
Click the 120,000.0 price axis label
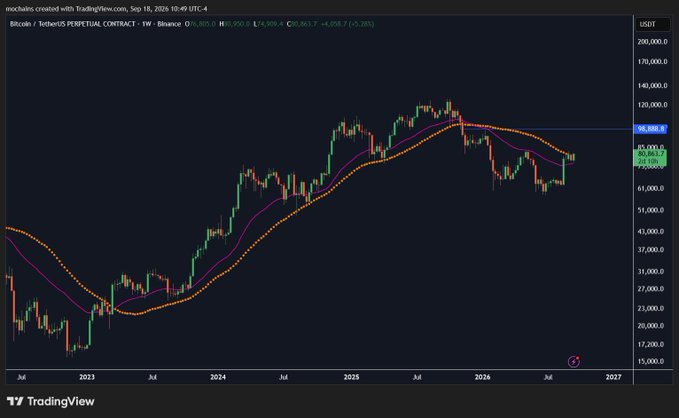652,105
